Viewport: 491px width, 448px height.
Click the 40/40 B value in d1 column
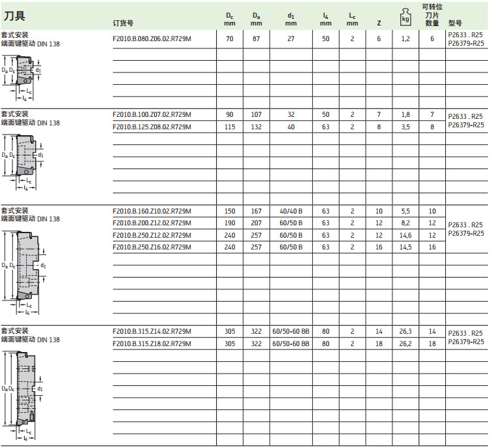(x=291, y=212)
